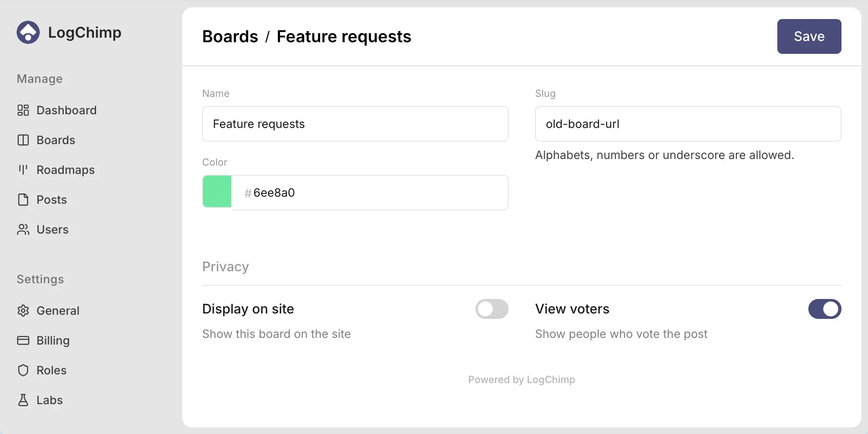
Task: Open Labs via the flask icon
Action: [23, 400]
